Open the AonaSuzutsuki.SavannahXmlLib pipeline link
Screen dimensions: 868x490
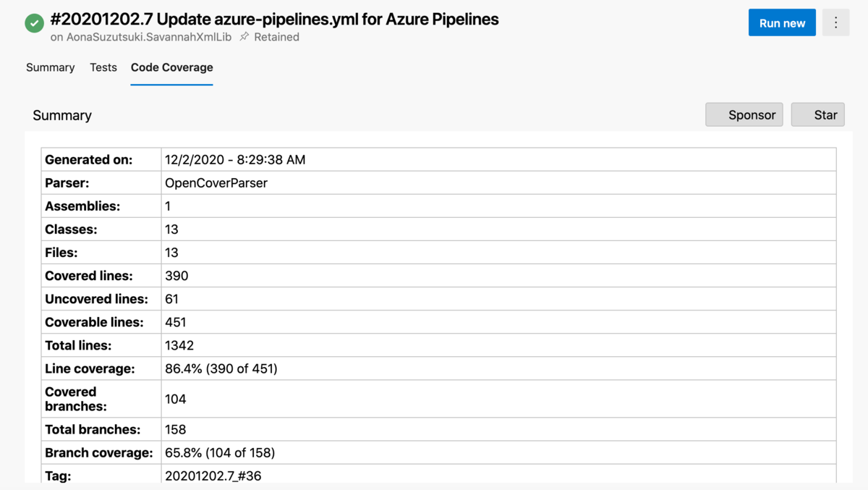pyautogui.click(x=150, y=37)
